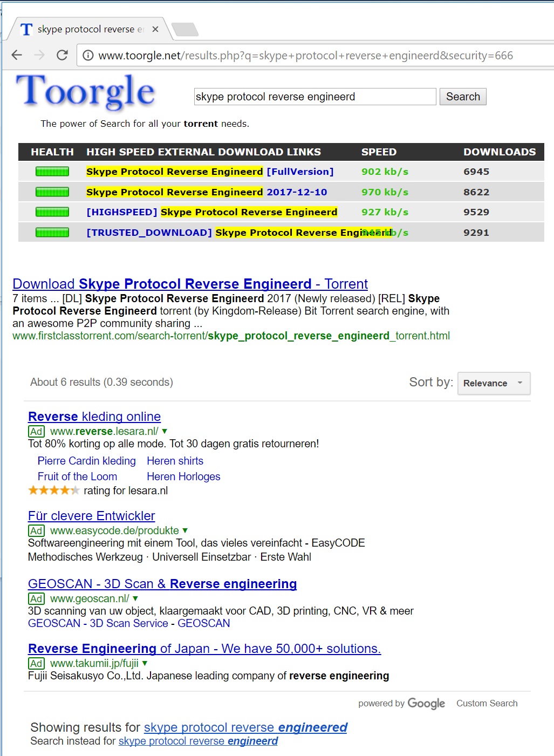554x756 pixels.
Task: Click the 970 kb/s speed value
Action: tap(385, 192)
